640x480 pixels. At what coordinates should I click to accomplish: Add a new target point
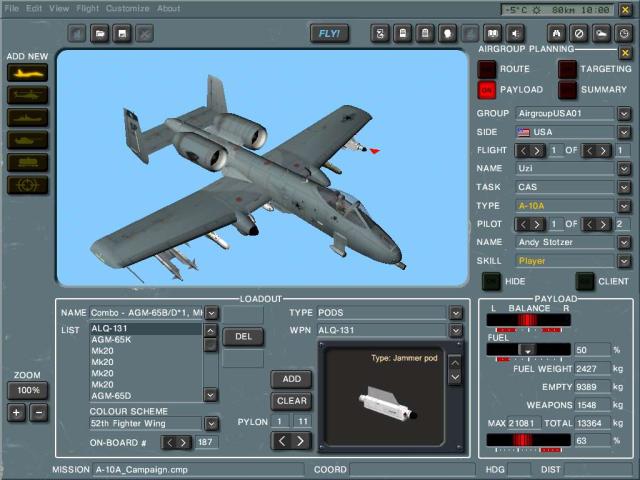click(27, 185)
